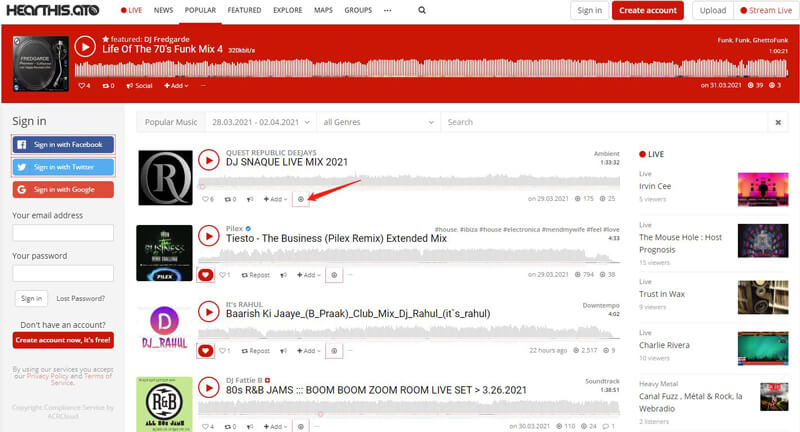Click the Upload button
This screenshot has height=432, width=800.
713,10
